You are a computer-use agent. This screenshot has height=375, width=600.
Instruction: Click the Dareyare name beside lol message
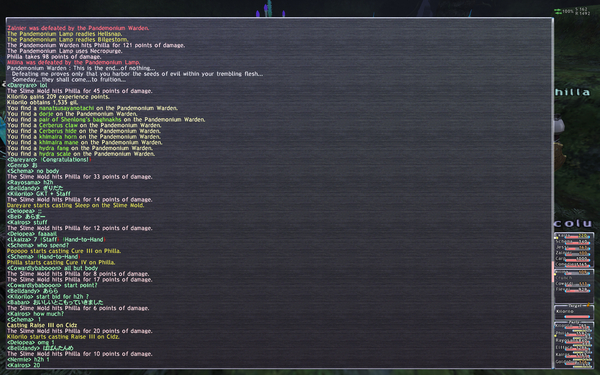(x=22, y=85)
